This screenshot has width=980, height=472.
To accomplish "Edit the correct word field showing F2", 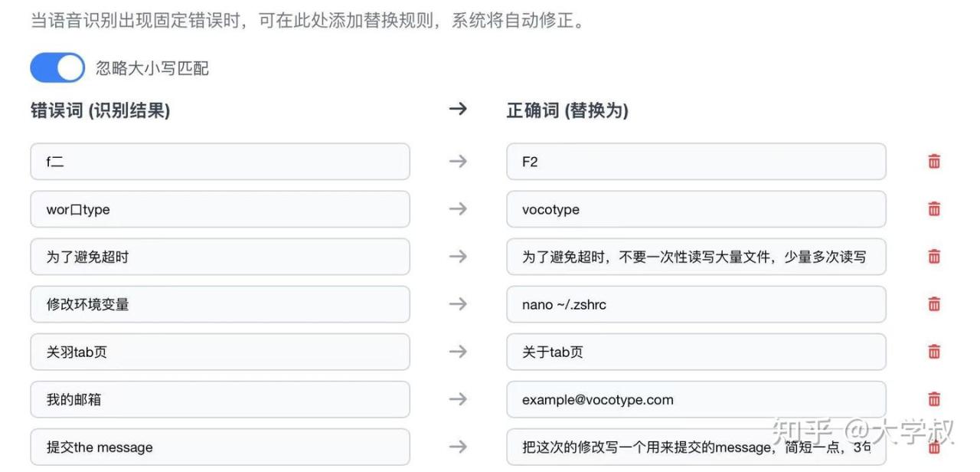I will pyautogui.click(x=696, y=162).
